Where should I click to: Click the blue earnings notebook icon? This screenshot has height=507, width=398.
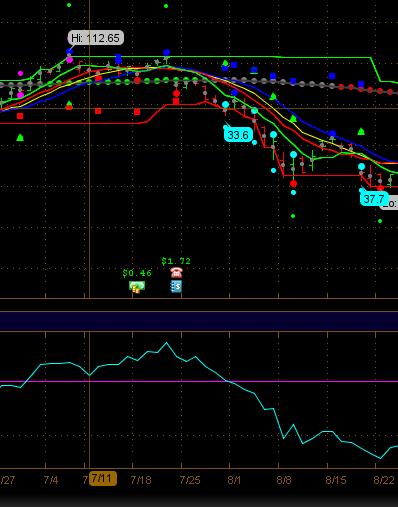(176, 286)
